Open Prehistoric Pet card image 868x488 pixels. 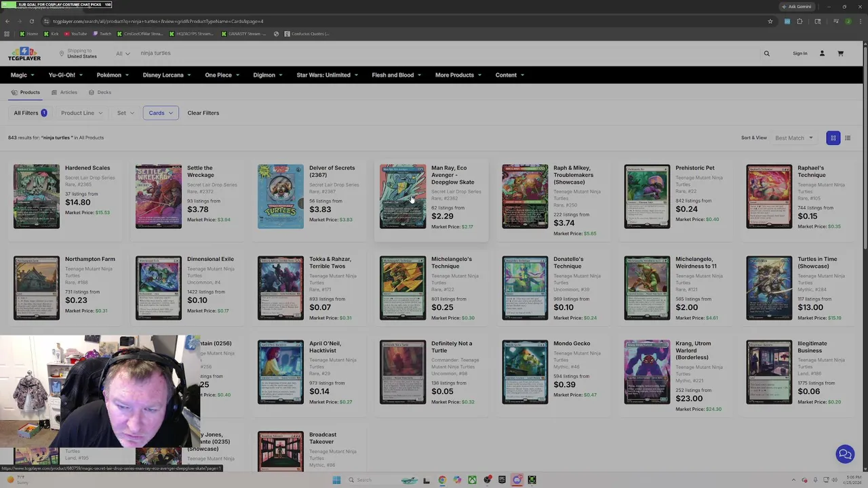coord(647,197)
